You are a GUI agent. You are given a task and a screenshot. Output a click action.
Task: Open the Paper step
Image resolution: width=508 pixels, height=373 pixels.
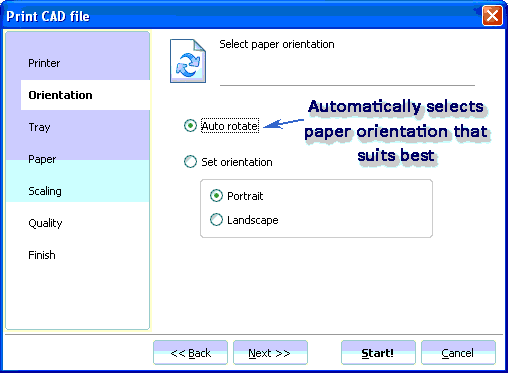tap(42, 159)
